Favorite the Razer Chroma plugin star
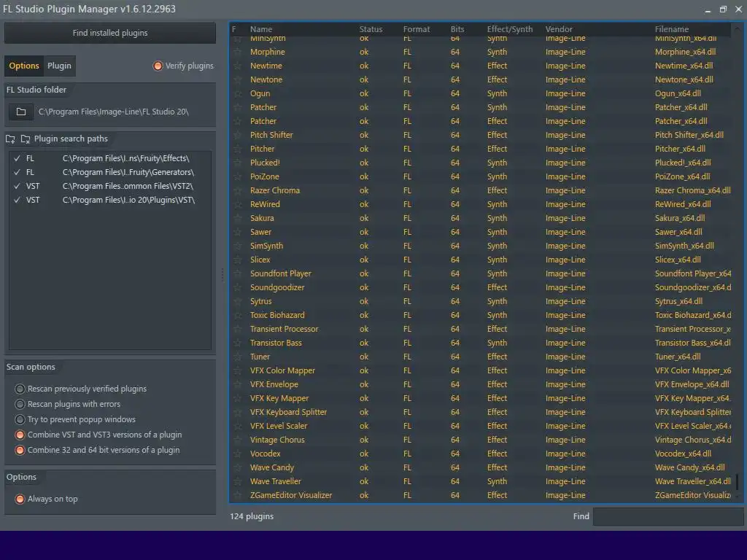This screenshot has width=747, height=560. (237, 190)
